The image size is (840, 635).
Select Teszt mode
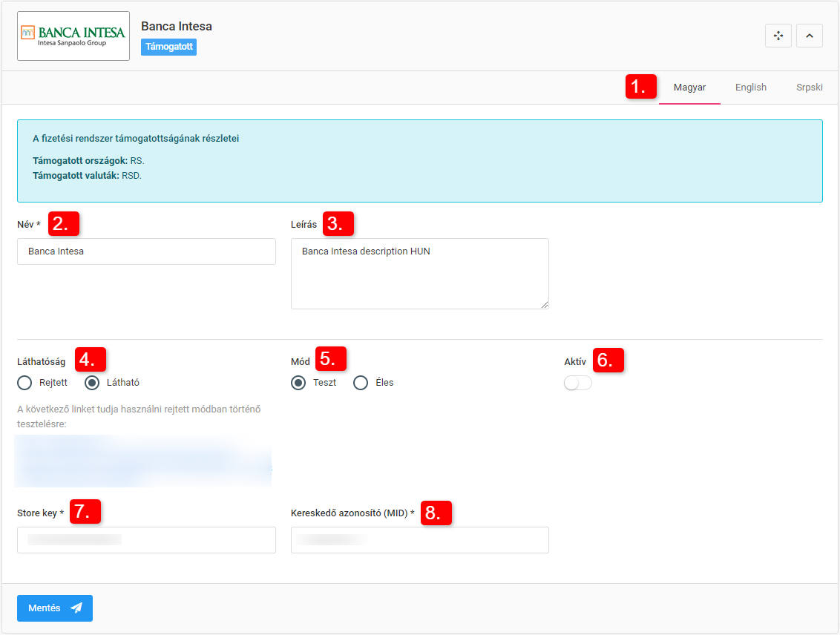(299, 383)
